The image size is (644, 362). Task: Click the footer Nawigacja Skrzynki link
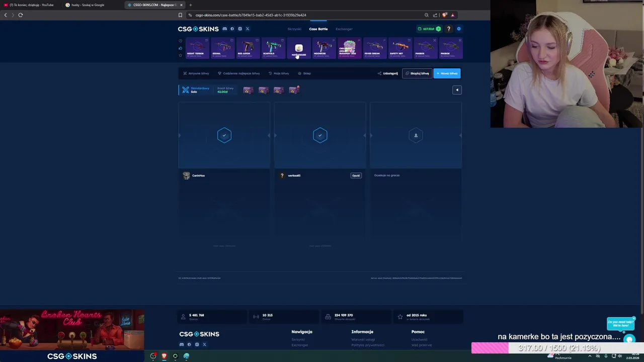point(298,339)
